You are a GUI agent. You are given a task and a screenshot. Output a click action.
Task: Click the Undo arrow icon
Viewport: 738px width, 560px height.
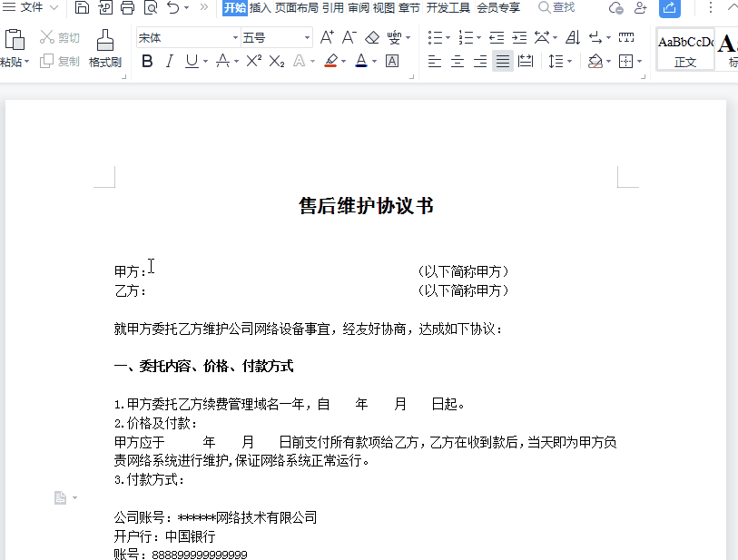point(173,7)
